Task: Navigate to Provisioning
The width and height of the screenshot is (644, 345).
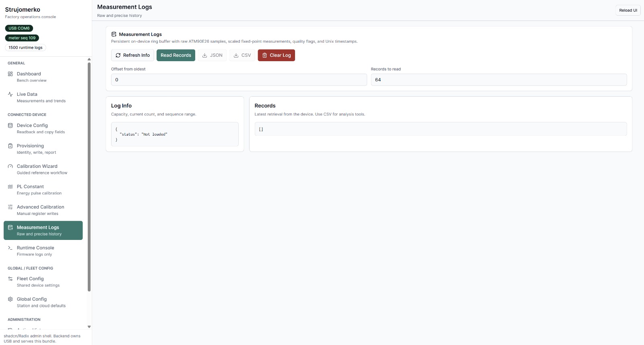Action: (43, 149)
